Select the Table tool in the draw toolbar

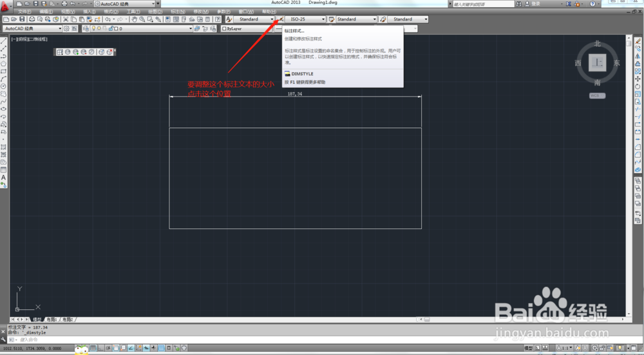point(4,170)
